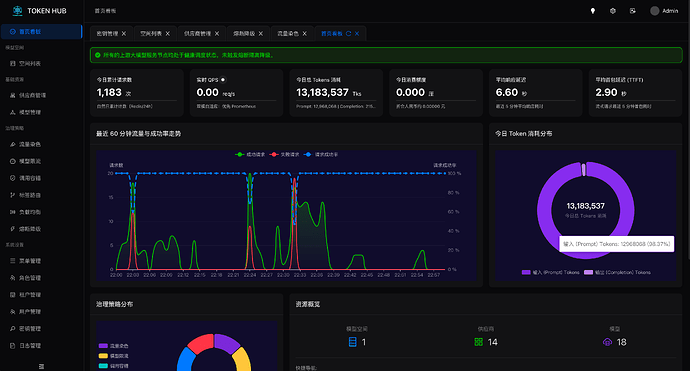Click the logout icon beside Admin
This screenshot has height=371, width=690.
coord(632,11)
